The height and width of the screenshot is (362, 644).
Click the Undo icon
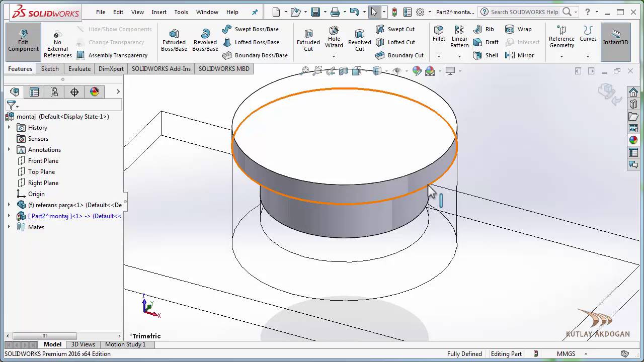click(354, 12)
